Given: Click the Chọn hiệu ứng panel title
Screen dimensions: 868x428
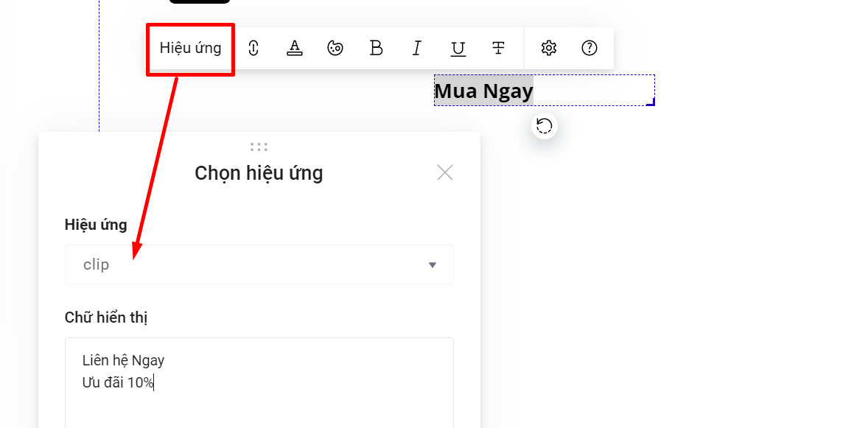Looking at the screenshot, I should [259, 173].
